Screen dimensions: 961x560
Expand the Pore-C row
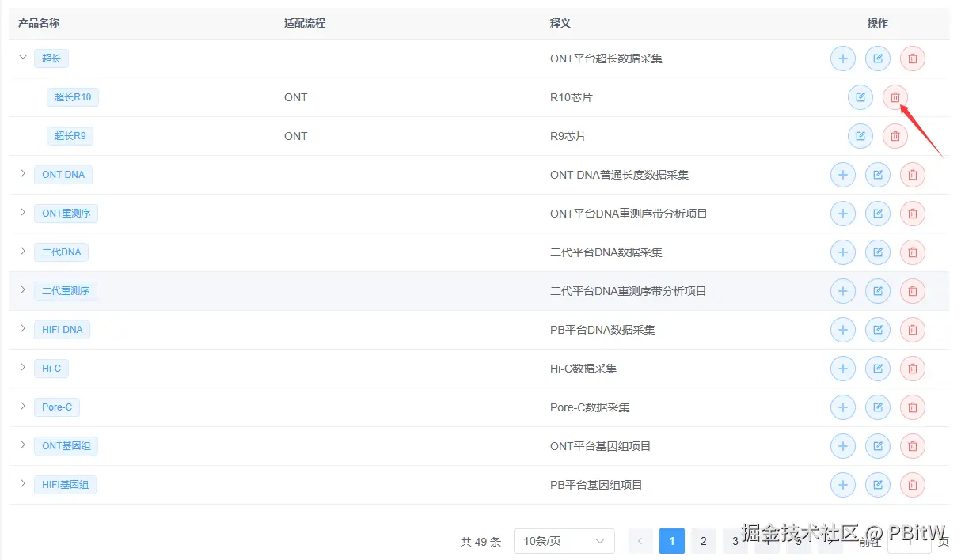pyautogui.click(x=23, y=406)
